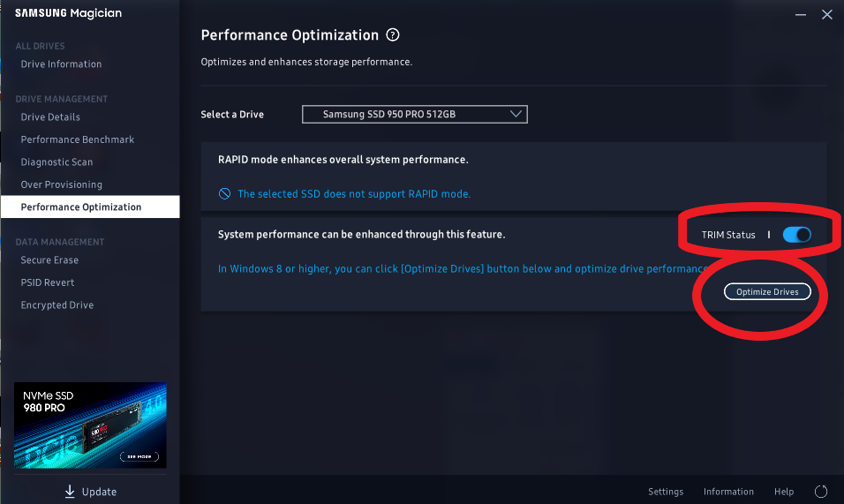Click the DATA MANAGEMENT section header
The height and width of the screenshot is (504, 844).
tap(60, 242)
